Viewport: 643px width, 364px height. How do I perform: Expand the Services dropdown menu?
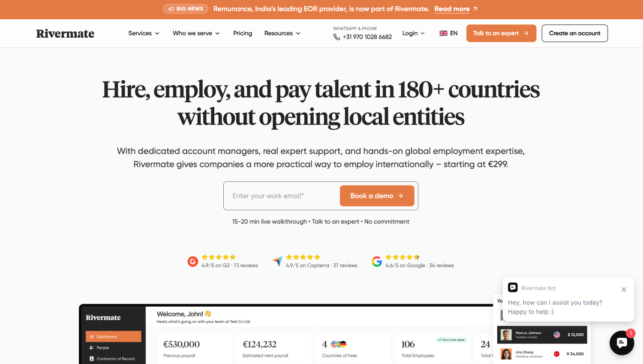(x=144, y=33)
